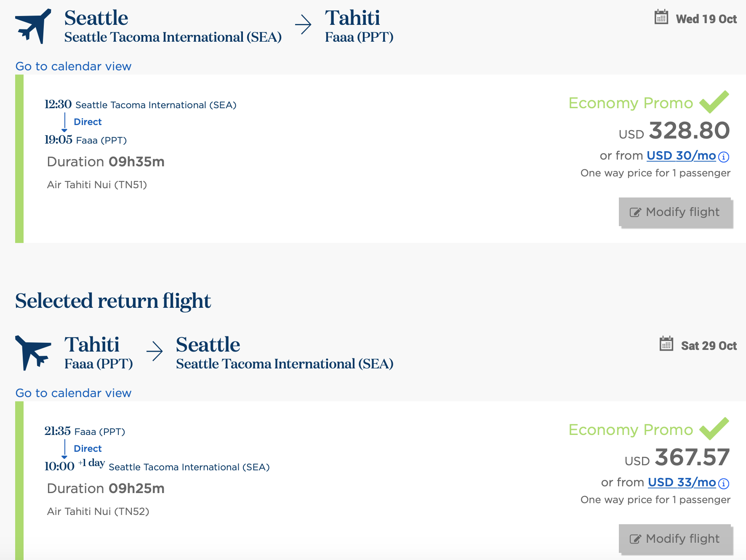
Task: Modify the Seattle to Tahiti flight
Action: [x=675, y=212]
